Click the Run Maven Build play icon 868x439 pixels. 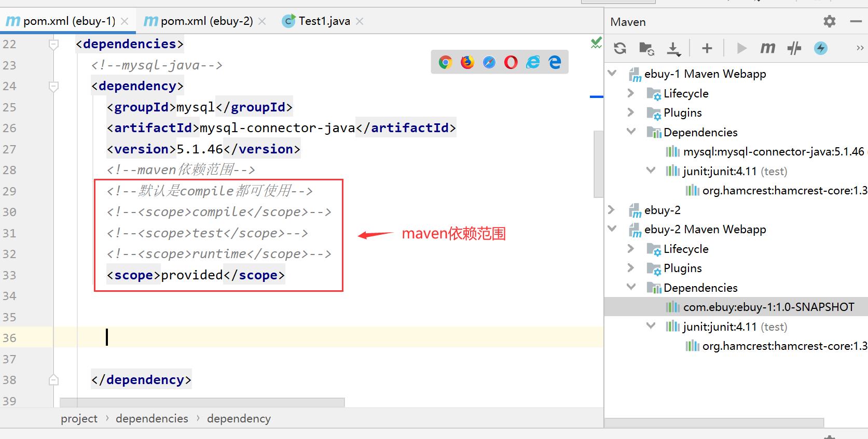[x=741, y=48]
